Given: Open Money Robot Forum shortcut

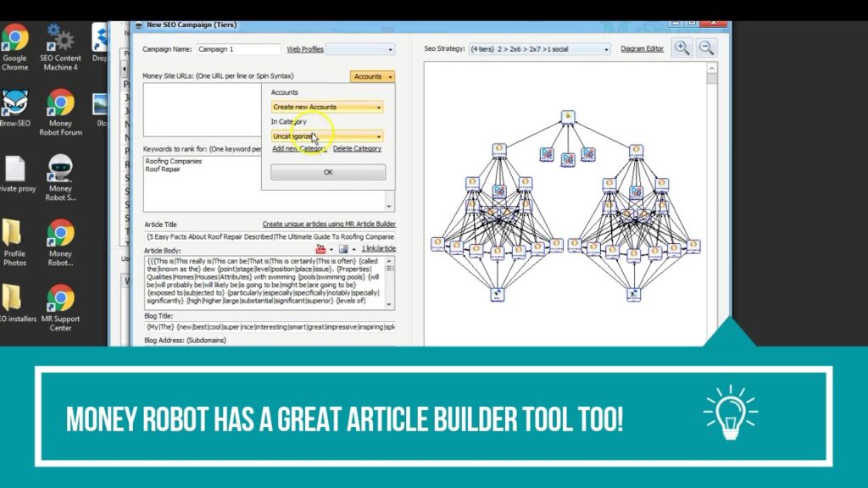Looking at the screenshot, I should tap(60, 113).
